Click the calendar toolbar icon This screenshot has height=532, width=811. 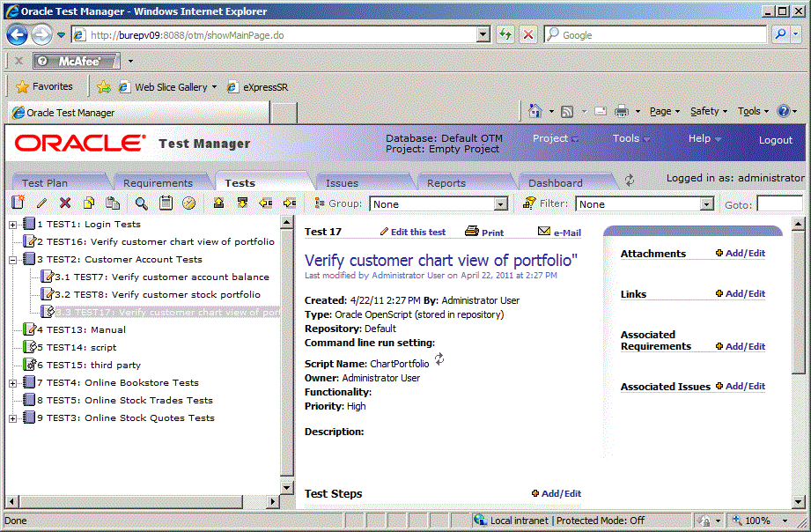166,203
